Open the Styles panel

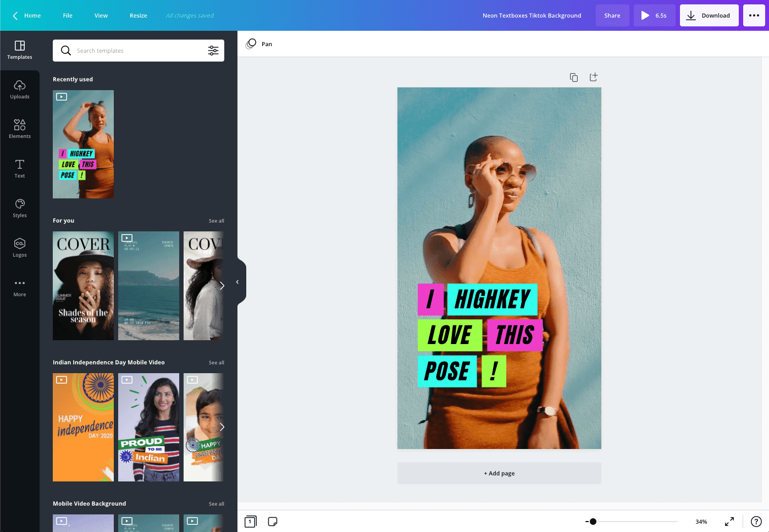click(19, 208)
